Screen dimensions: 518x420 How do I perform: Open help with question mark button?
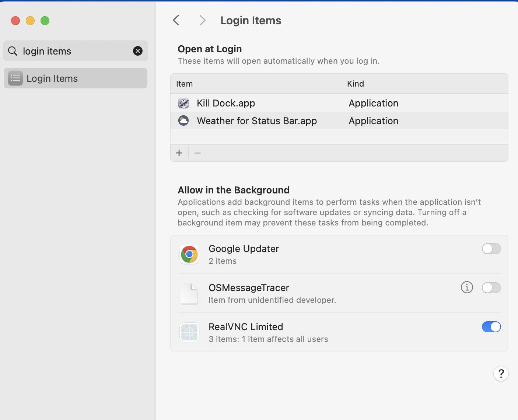(x=501, y=374)
